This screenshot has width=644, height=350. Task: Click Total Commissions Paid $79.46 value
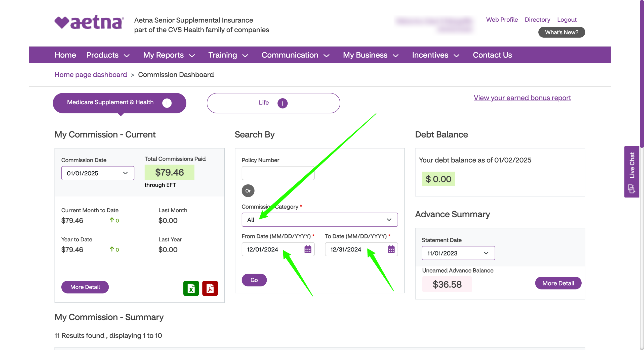(169, 172)
